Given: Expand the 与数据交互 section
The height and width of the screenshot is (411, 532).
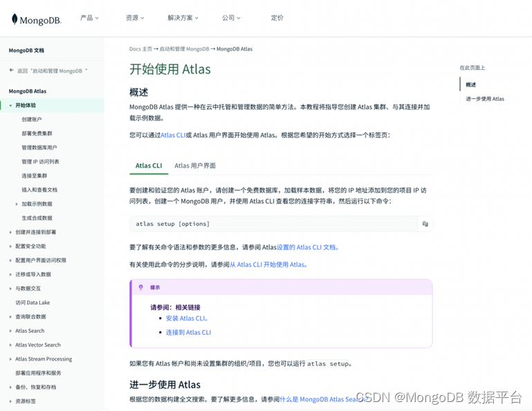Looking at the screenshot, I should tap(10, 289).
